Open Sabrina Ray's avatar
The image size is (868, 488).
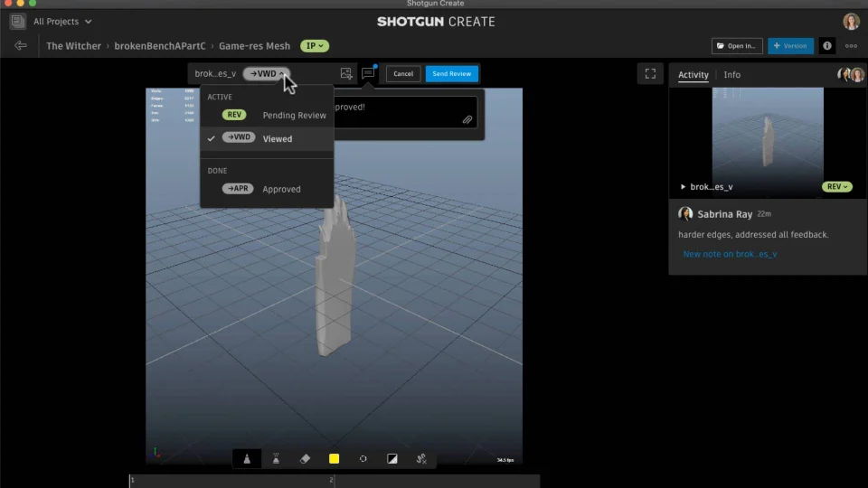pos(685,214)
